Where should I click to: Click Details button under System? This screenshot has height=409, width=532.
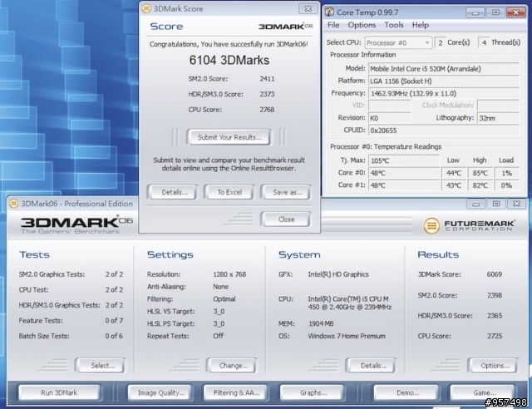(371, 366)
